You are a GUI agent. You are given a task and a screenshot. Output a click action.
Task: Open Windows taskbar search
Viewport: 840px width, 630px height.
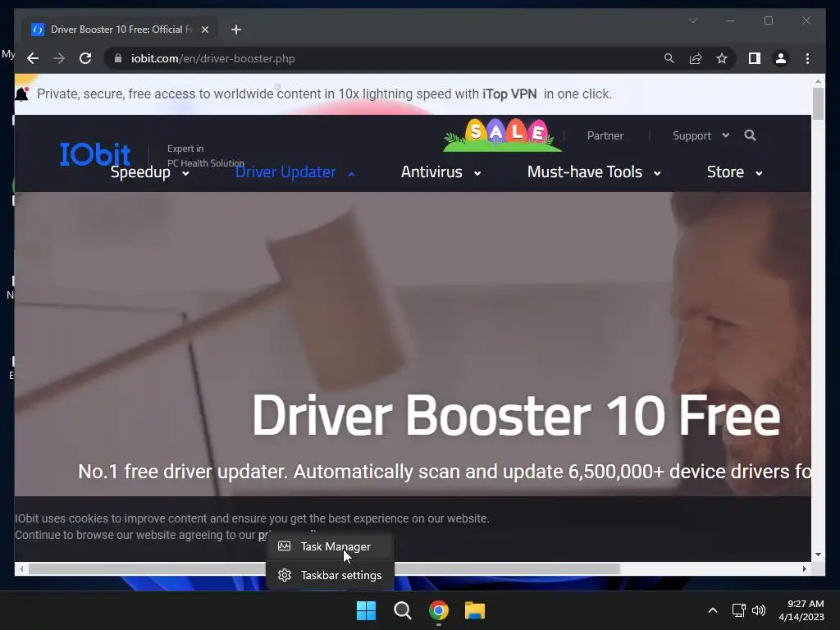402,610
